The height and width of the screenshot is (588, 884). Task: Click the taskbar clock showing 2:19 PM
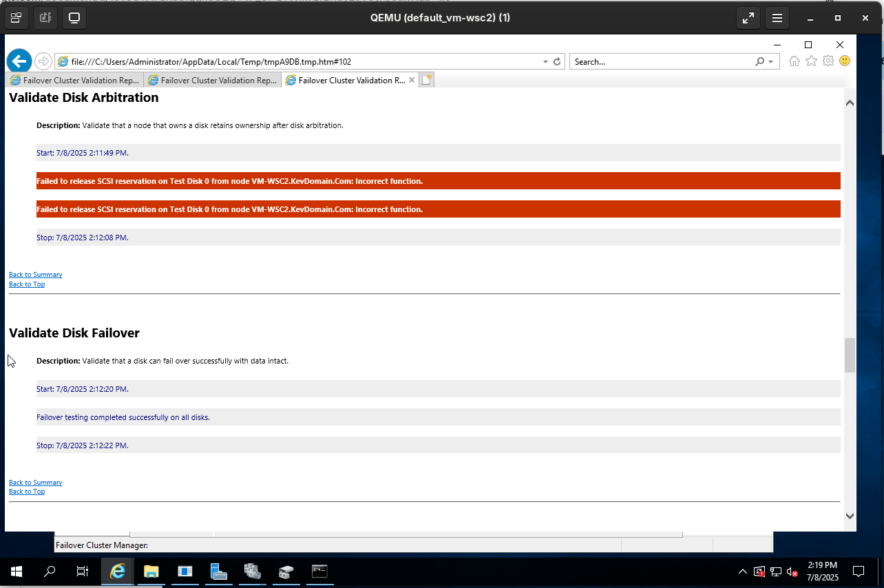point(821,571)
